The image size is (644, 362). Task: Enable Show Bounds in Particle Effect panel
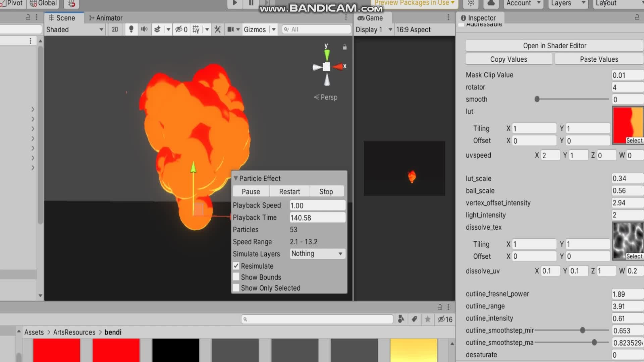(x=236, y=277)
